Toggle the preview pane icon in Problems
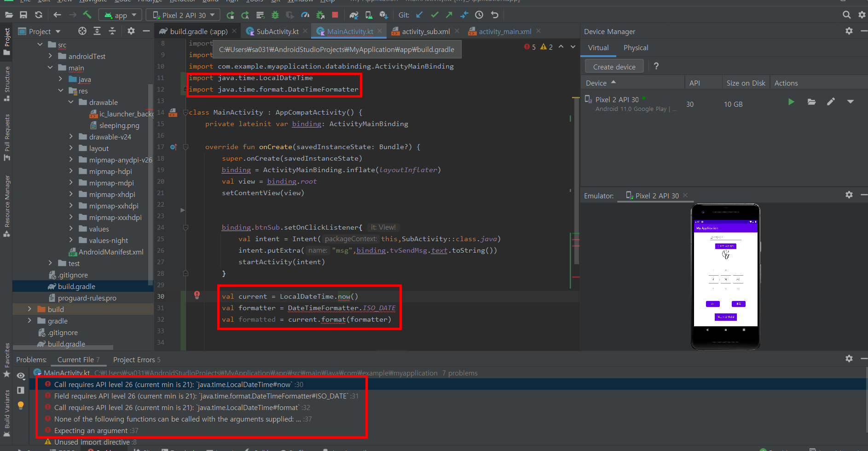This screenshot has height=451, width=868. [x=21, y=390]
